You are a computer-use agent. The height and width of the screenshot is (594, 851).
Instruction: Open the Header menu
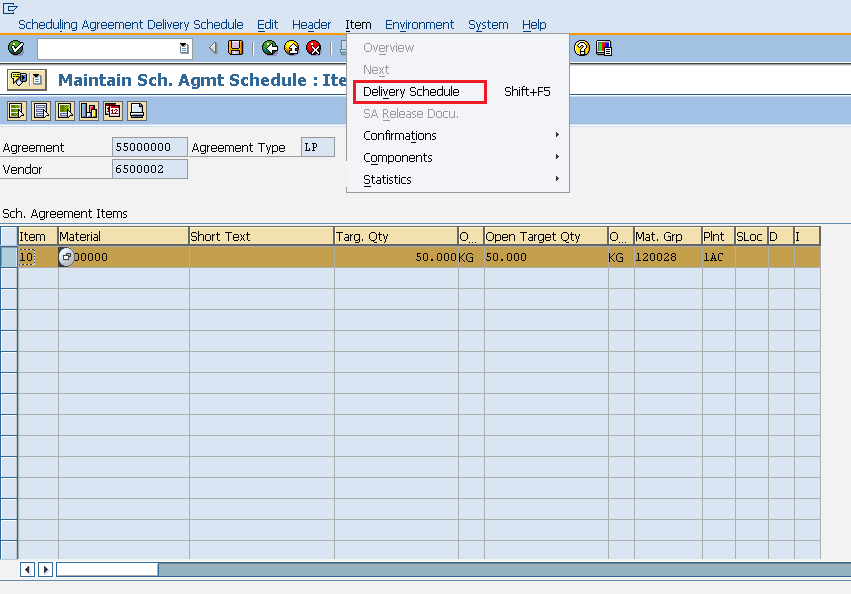[x=312, y=24]
